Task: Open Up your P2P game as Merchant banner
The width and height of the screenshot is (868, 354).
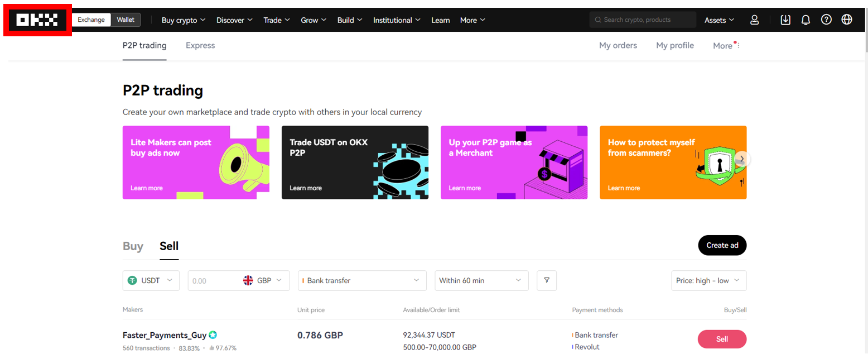Action: click(514, 162)
